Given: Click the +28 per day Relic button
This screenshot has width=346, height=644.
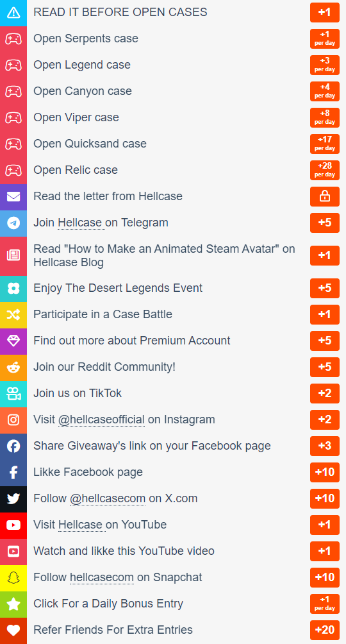Looking at the screenshot, I should [325, 170].
